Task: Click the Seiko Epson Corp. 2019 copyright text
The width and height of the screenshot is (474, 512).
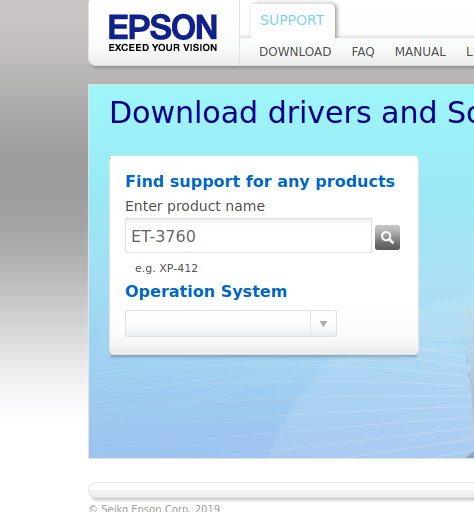Action: click(154, 508)
